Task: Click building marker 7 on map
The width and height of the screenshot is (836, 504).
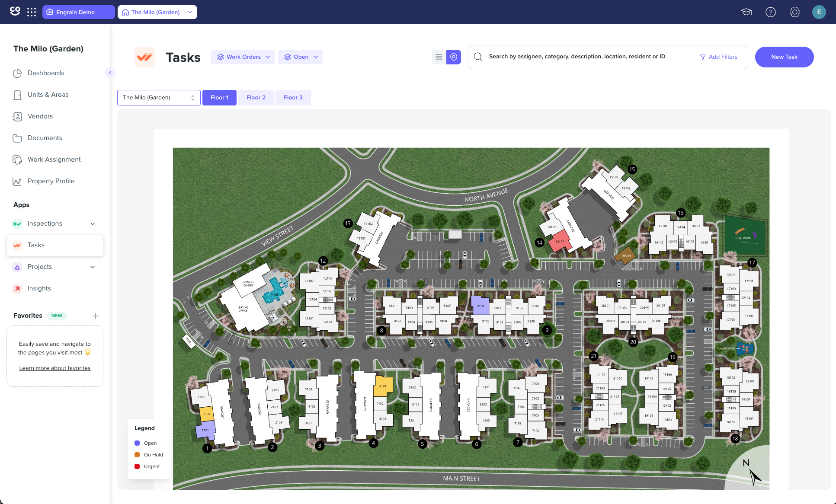Action: [x=518, y=442]
